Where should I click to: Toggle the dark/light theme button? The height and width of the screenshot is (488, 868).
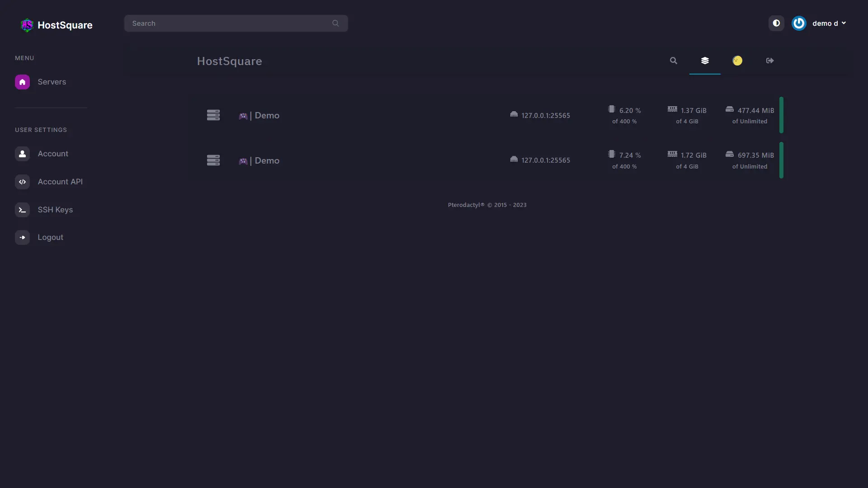[x=776, y=23]
